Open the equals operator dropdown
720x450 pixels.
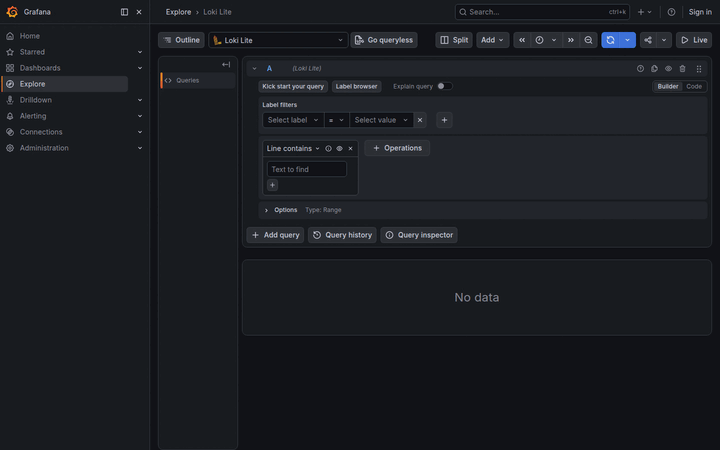point(337,120)
